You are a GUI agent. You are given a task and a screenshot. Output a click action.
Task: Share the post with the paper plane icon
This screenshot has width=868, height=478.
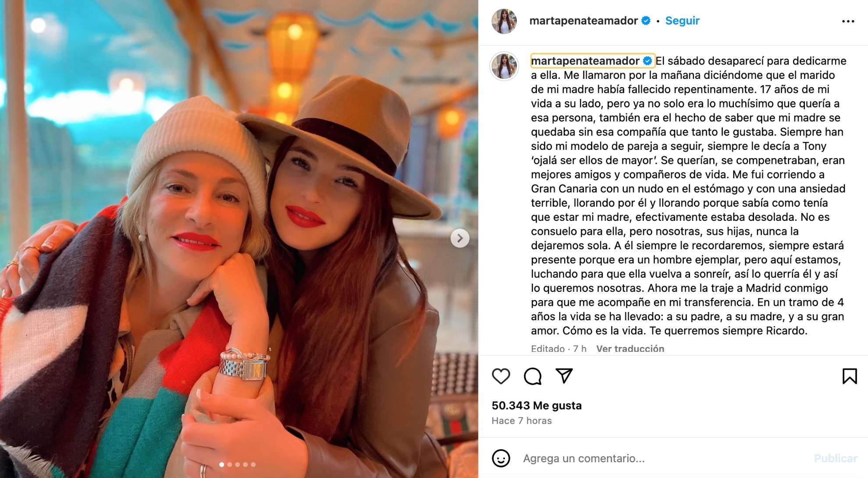click(564, 376)
